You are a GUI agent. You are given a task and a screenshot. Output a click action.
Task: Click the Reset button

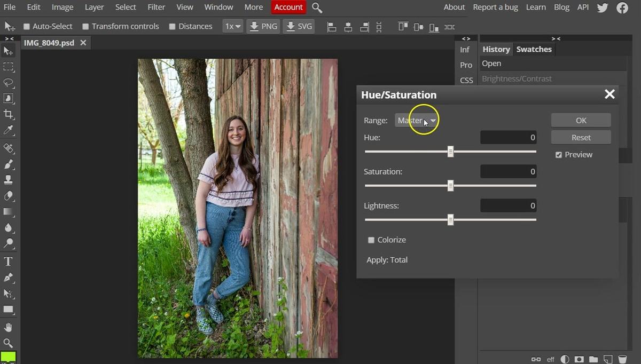[x=581, y=138]
